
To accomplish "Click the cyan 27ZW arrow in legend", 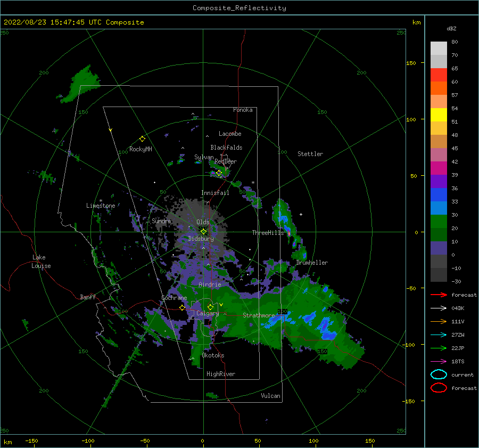I will coord(439,335).
